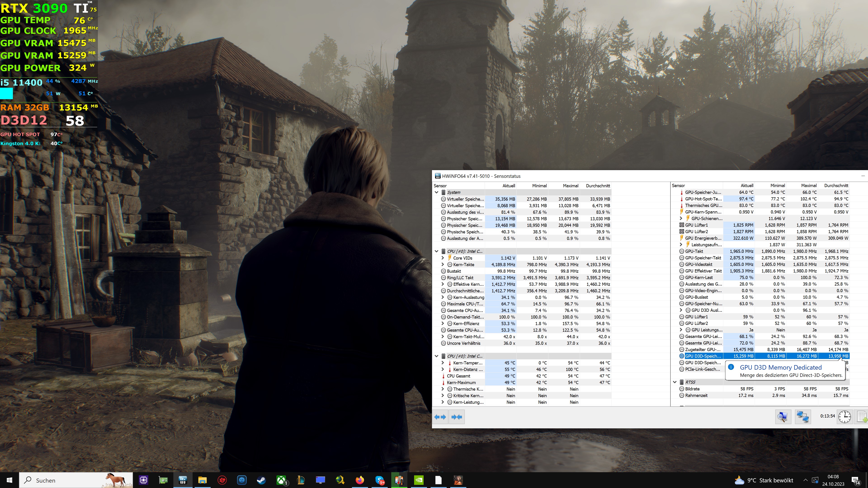Expand the Kern-Temperaturen row
This screenshot has height=488, width=868.
click(x=443, y=363)
